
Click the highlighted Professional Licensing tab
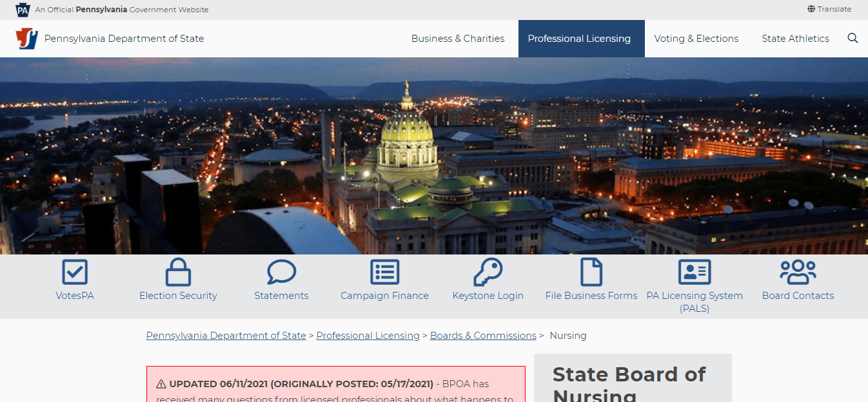[x=580, y=38]
